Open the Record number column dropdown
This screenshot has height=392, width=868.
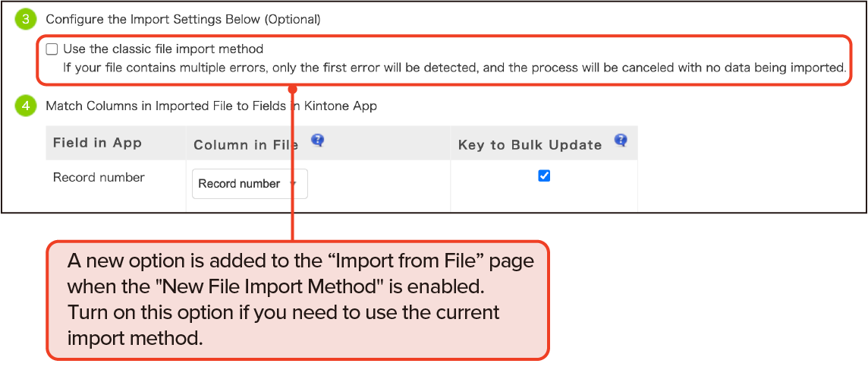(x=249, y=184)
